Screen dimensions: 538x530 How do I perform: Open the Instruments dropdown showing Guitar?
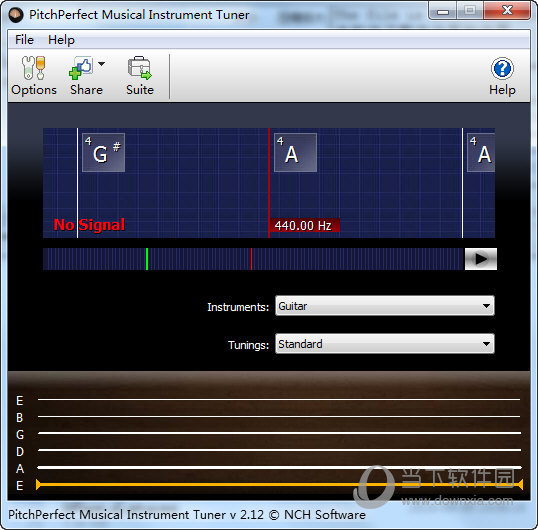pos(385,306)
